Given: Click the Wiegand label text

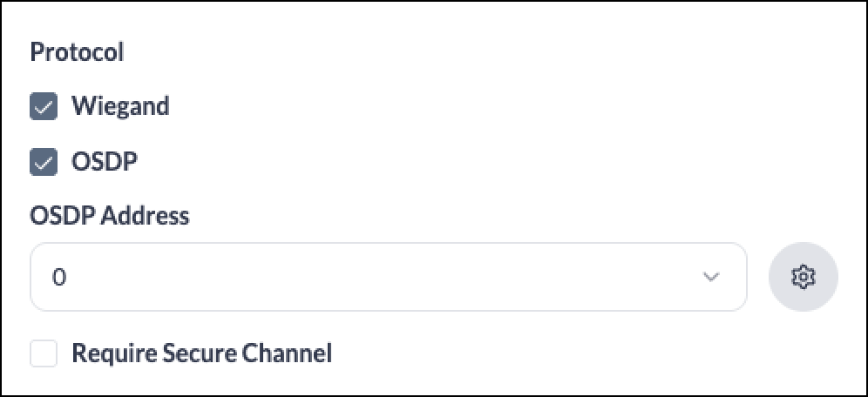Looking at the screenshot, I should coord(120,106).
